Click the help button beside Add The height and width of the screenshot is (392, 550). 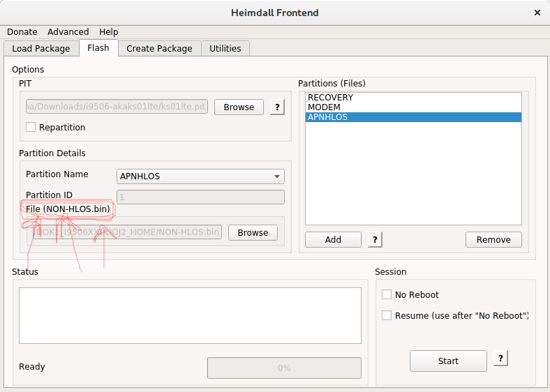375,239
